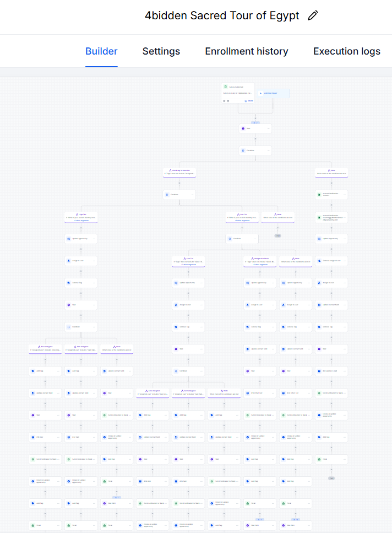Click the Add new trigger button
392x533 pixels.
coord(273,93)
